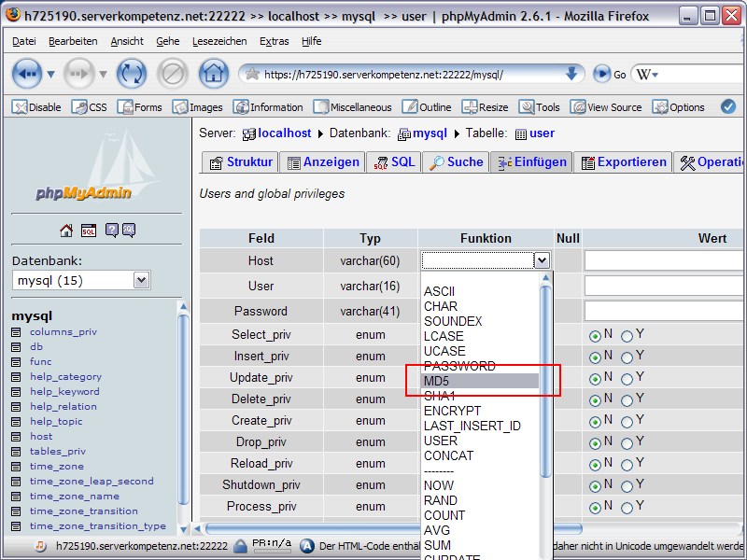Click the security padlock icon in status bar
This screenshot has width=747, height=560.
(x=241, y=546)
